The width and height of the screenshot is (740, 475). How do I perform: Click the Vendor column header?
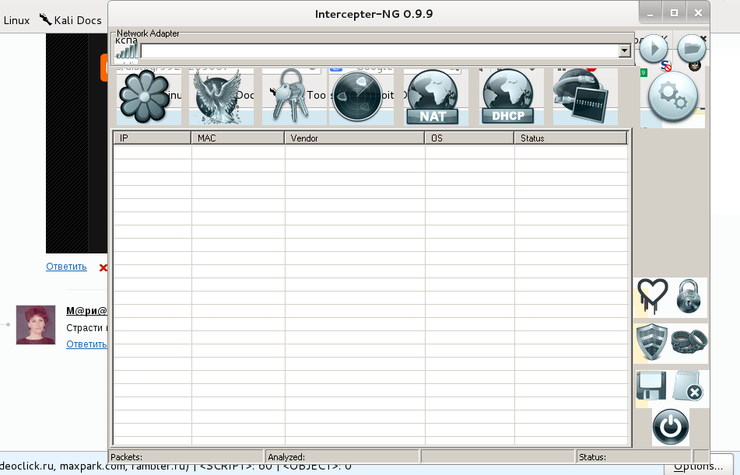[354, 138]
